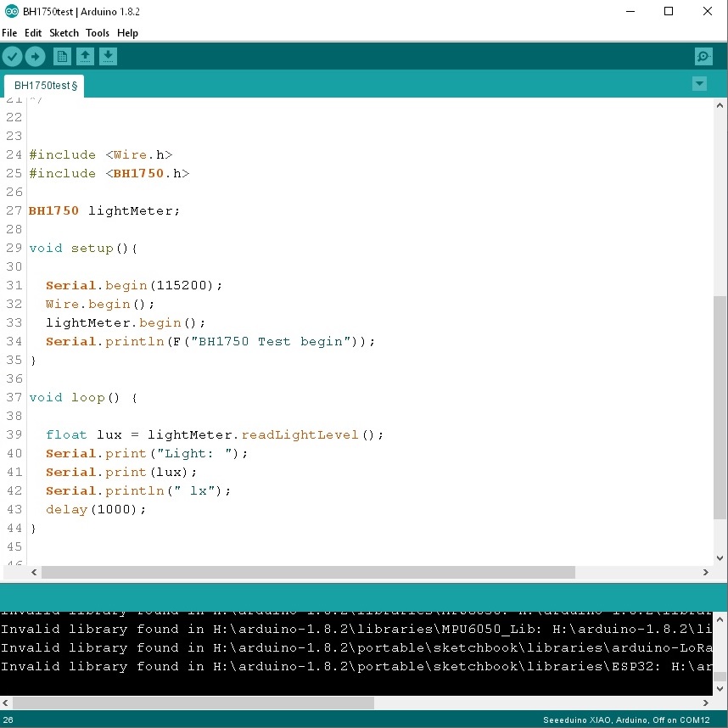Click the console horizontal scrollbar left arrow
Image resolution: width=728 pixels, height=728 pixels.
tap(6, 703)
